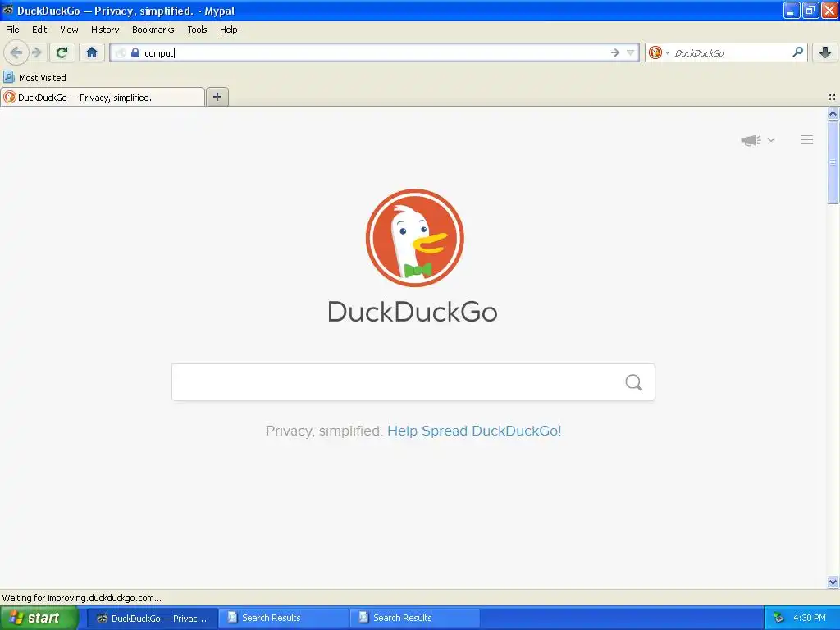Click the Go arrow in address bar
840x630 pixels.
point(615,52)
